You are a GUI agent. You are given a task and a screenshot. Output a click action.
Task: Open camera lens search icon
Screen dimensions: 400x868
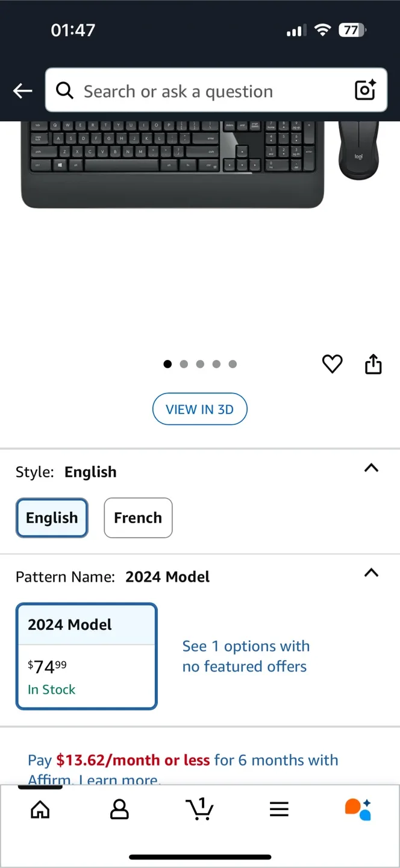[365, 90]
